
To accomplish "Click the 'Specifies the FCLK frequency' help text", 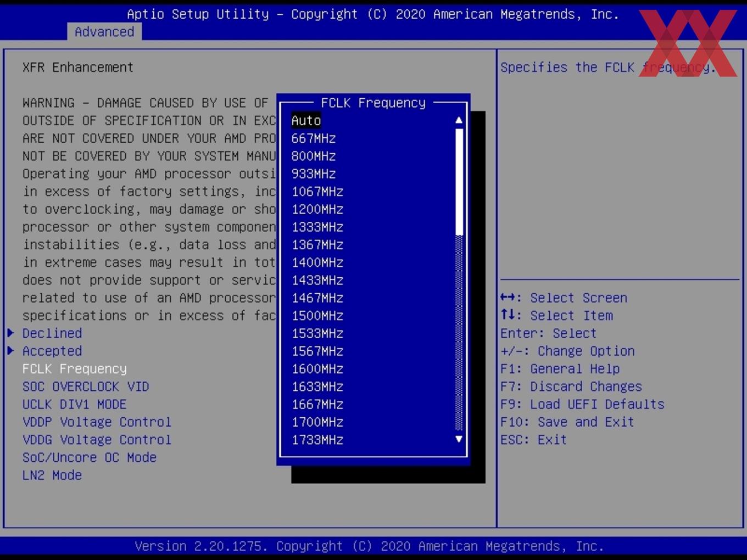I will click(608, 68).
